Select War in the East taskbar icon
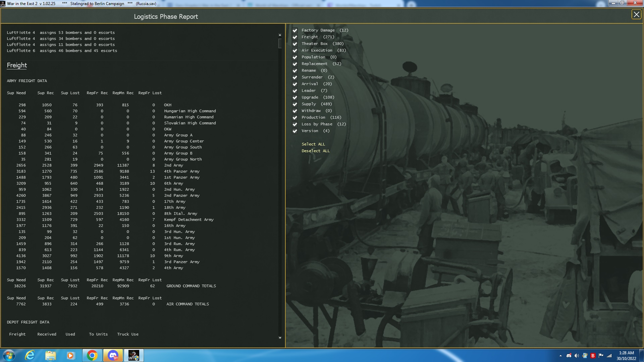 [133, 355]
